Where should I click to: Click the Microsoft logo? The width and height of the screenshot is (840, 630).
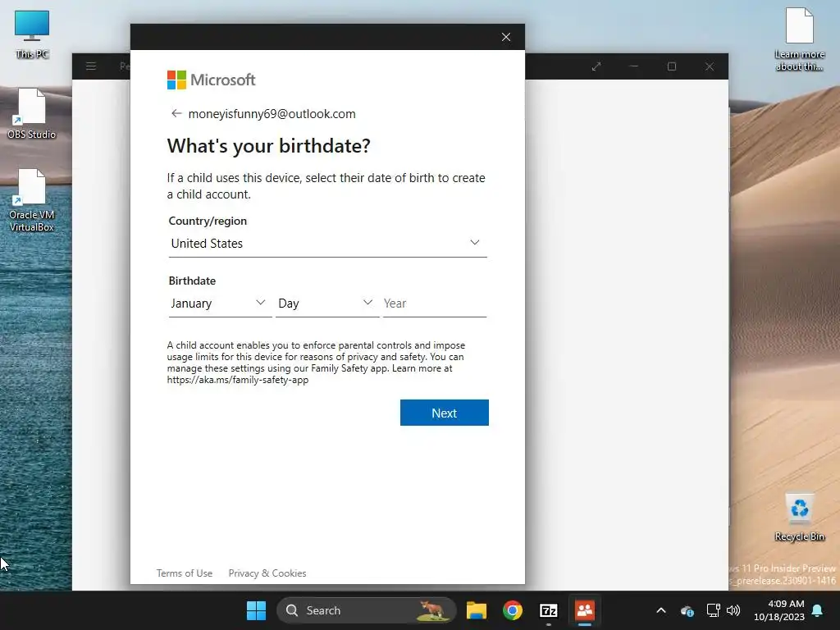tap(211, 80)
